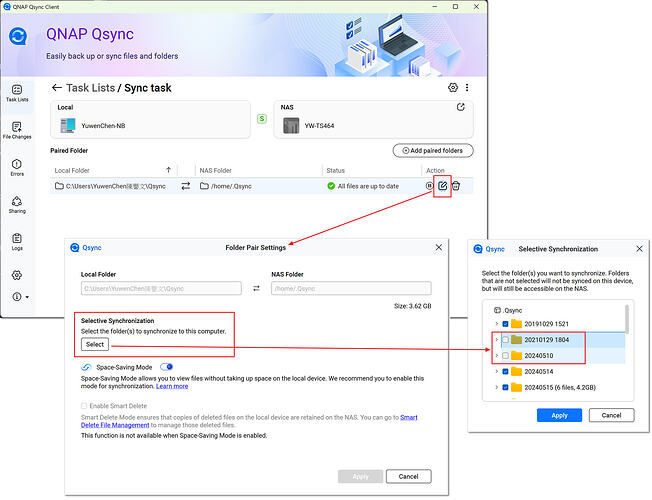Open the Learn more link
The image size is (652, 500).
172,386
